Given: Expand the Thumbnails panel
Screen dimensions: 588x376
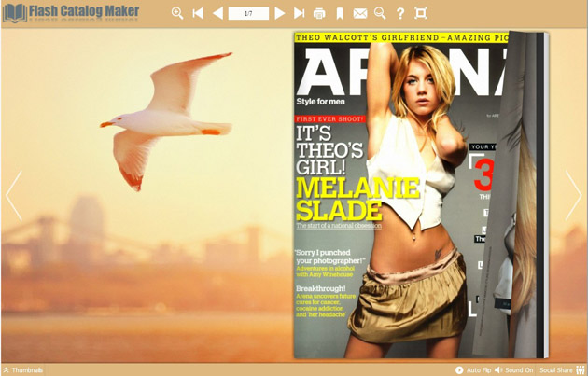Looking at the screenshot, I should 23,370.
